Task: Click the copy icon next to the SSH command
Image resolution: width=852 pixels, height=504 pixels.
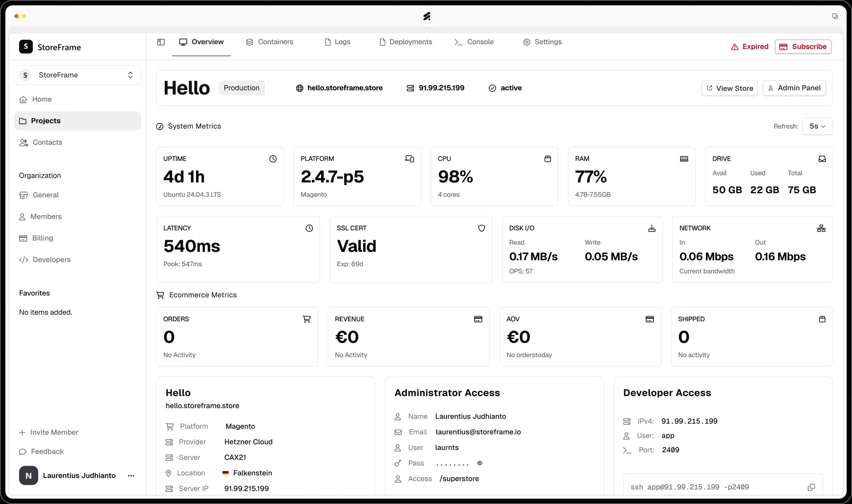Action: (x=811, y=487)
